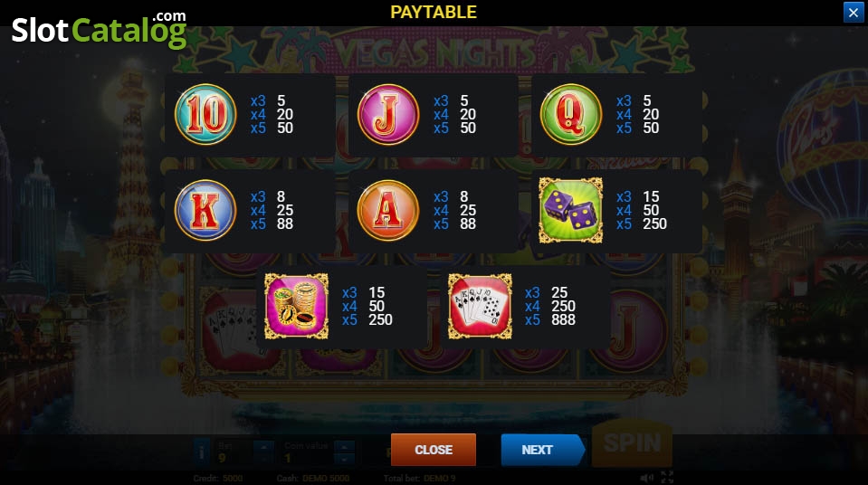868x485 pixels.
Task: Select the blue K symbol
Action: [206, 211]
